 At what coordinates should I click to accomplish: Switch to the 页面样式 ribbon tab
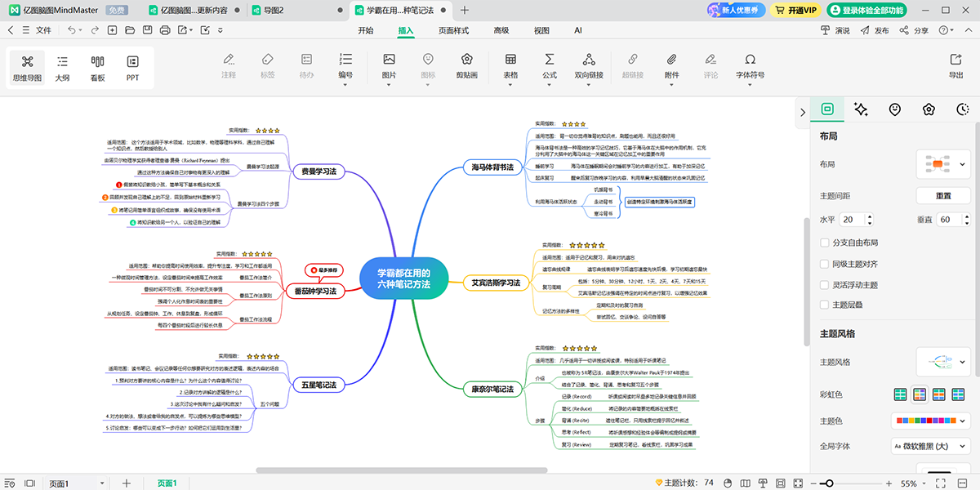(453, 30)
